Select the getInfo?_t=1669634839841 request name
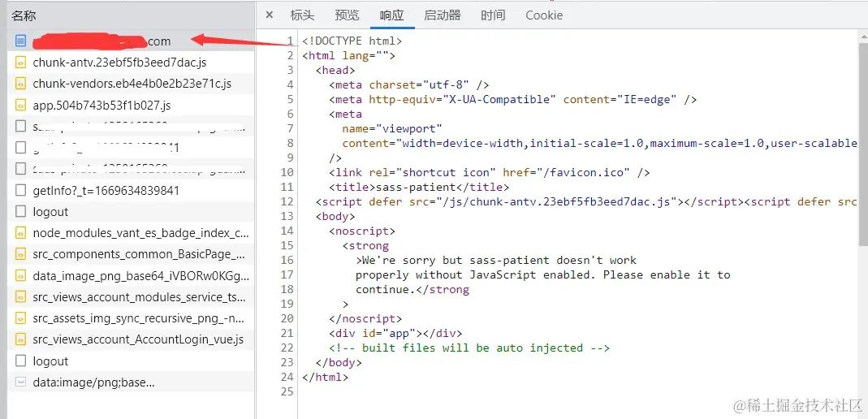Image resolution: width=868 pixels, height=419 pixels. 106,190
